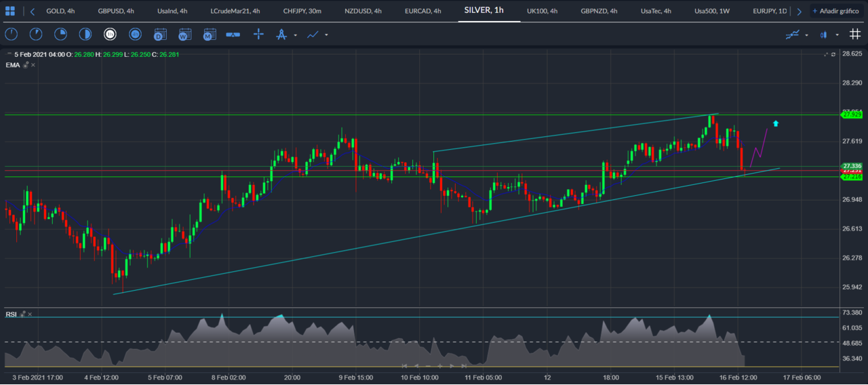Choose the Weekly calendar timeframe icon
Viewport: 868px width, 385px height.
[184, 35]
